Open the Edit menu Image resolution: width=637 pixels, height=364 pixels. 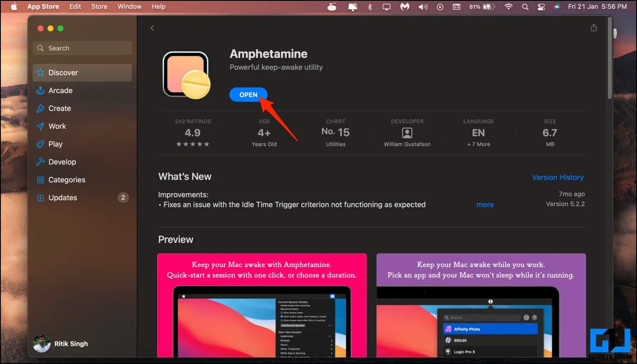point(75,7)
